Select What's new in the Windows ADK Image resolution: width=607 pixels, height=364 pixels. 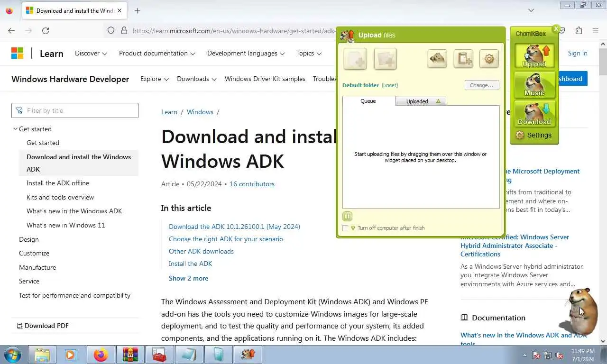[74, 211]
